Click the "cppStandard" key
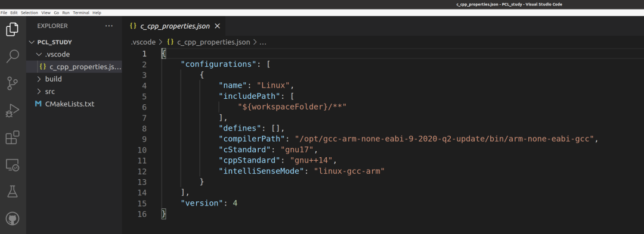644x234 pixels. pos(250,160)
